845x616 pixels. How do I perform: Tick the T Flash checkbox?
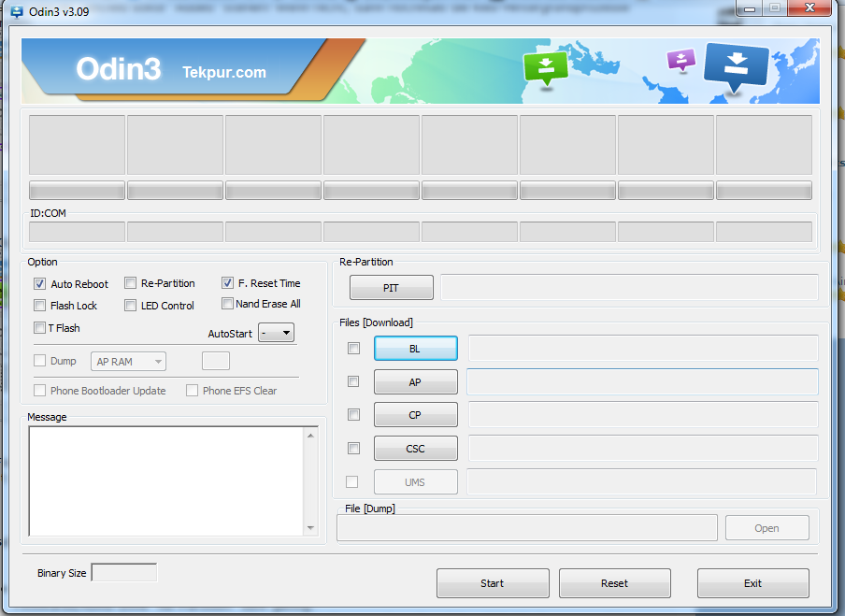point(39,328)
